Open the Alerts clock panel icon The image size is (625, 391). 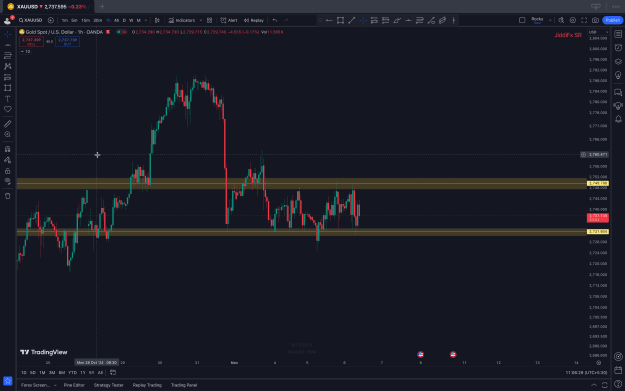[x=618, y=48]
